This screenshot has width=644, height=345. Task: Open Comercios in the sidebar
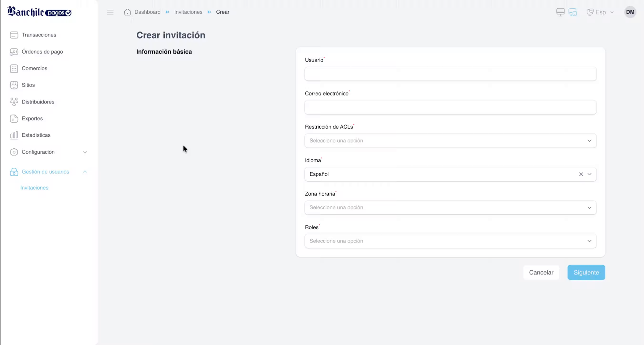tap(35, 68)
